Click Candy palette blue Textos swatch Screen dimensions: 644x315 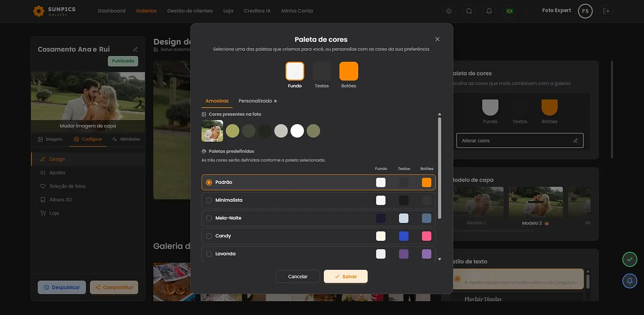click(x=403, y=236)
